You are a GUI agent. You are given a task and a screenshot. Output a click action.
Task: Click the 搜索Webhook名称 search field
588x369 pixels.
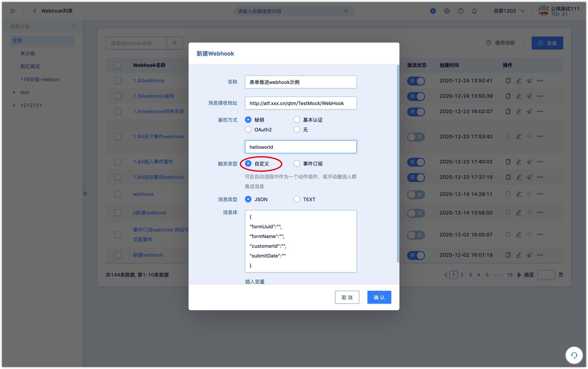pyautogui.click(x=136, y=43)
